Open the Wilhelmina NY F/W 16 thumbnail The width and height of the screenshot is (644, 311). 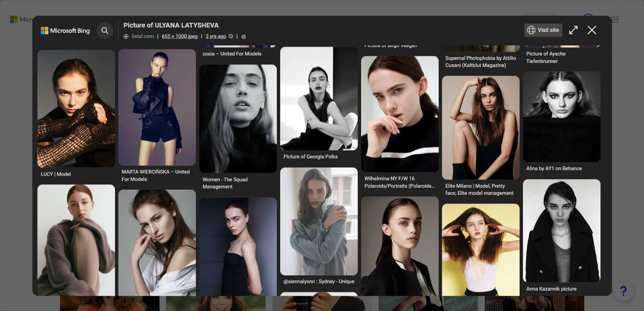pos(400,114)
